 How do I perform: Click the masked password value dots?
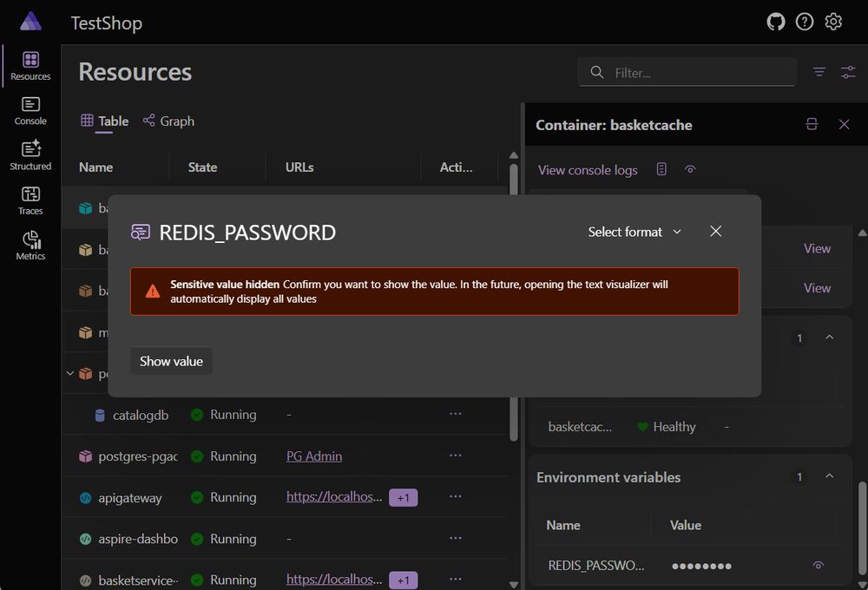point(701,566)
